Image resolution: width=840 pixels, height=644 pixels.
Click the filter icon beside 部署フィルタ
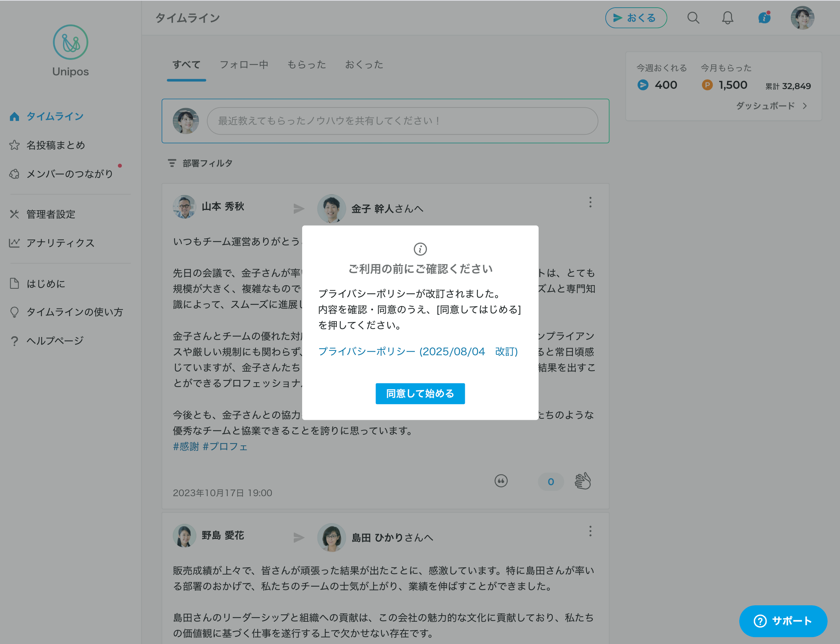172,163
